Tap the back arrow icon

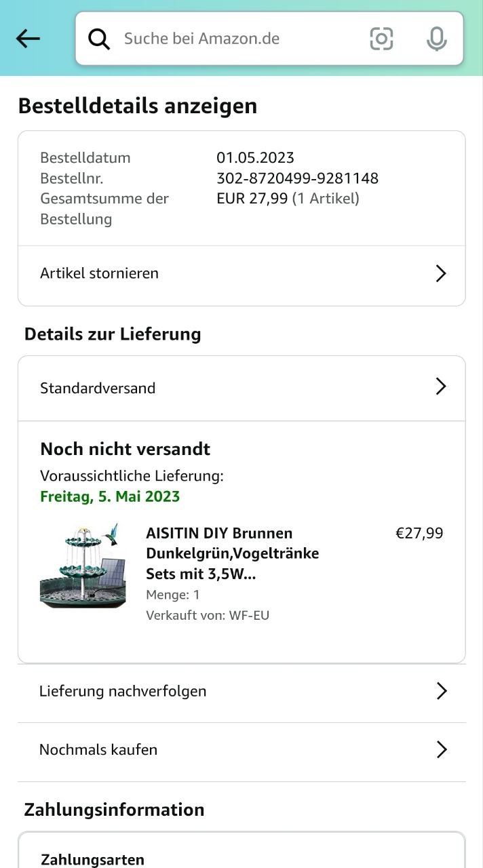coord(28,39)
